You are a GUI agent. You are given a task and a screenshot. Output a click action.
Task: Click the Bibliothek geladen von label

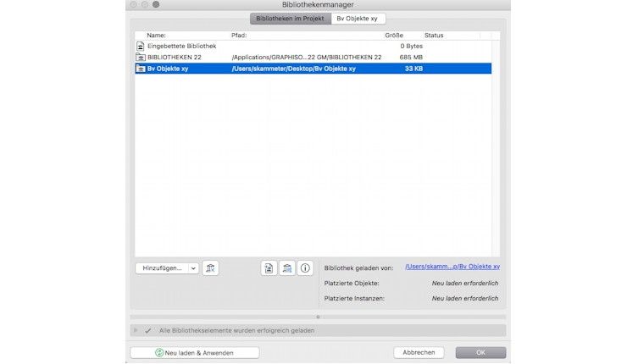tap(358, 267)
